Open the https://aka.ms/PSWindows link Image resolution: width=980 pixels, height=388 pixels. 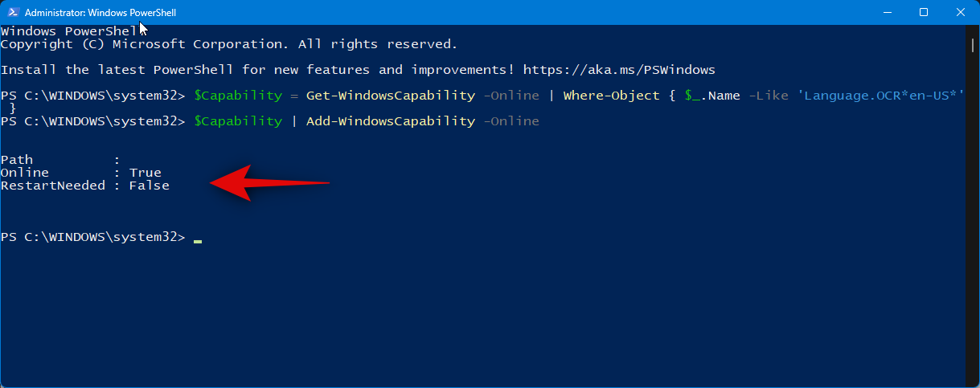tap(619, 70)
